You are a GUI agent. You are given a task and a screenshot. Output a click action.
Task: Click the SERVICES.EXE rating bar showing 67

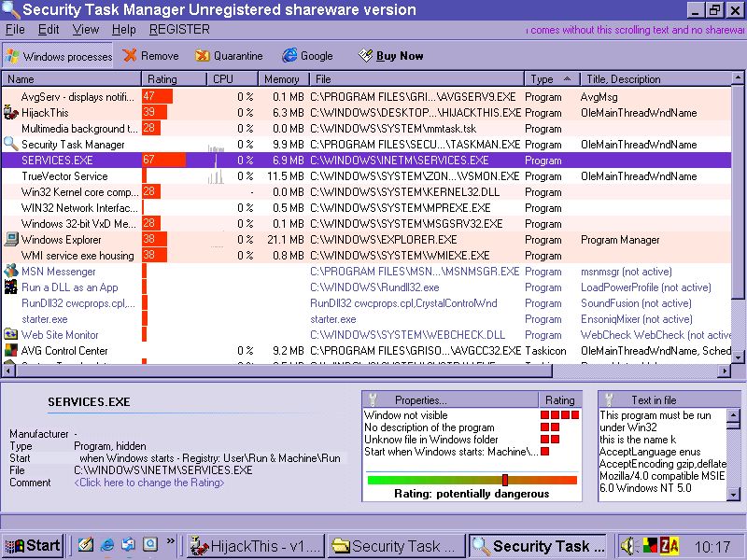pos(164,160)
